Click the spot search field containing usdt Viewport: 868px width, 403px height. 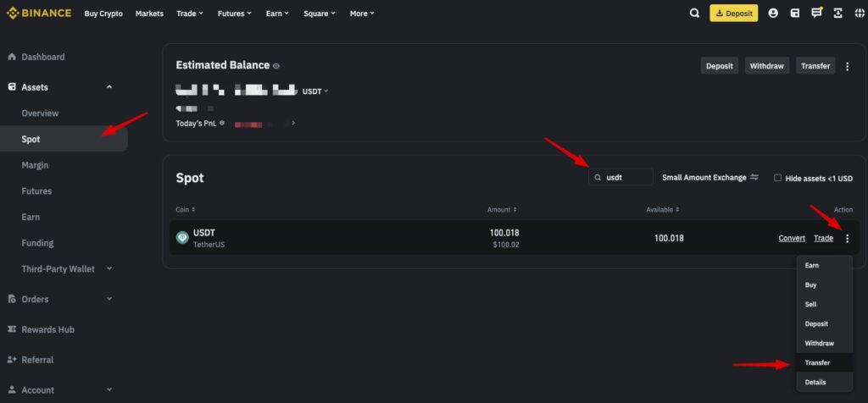tap(621, 178)
